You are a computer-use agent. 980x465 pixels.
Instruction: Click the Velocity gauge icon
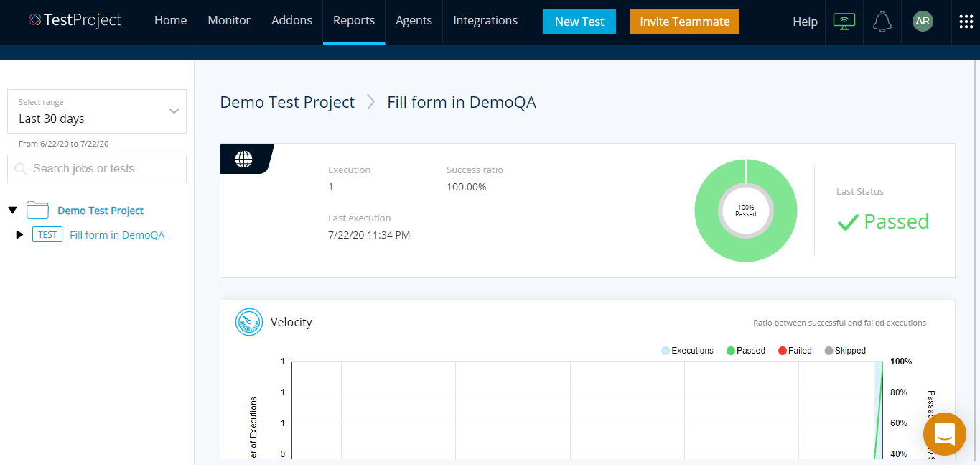(249, 322)
